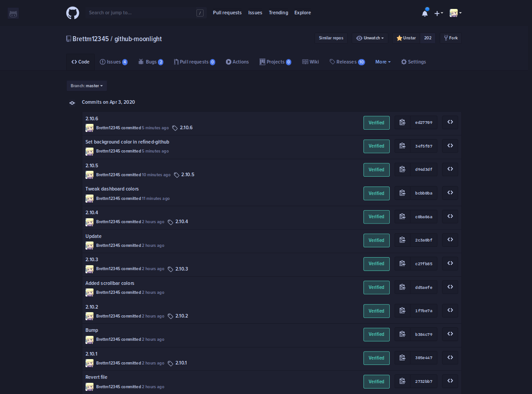This screenshot has height=394, width=532.
Task: Copy full SHA for commit bcbb0ba
Action: [x=402, y=193]
